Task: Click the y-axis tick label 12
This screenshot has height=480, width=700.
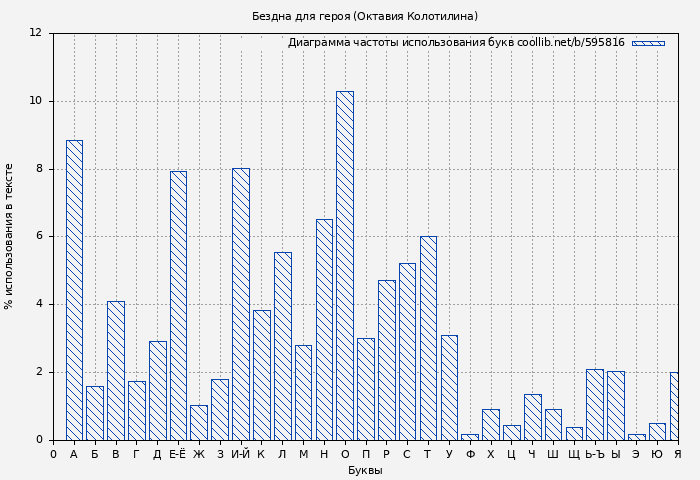Action: click(35, 33)
